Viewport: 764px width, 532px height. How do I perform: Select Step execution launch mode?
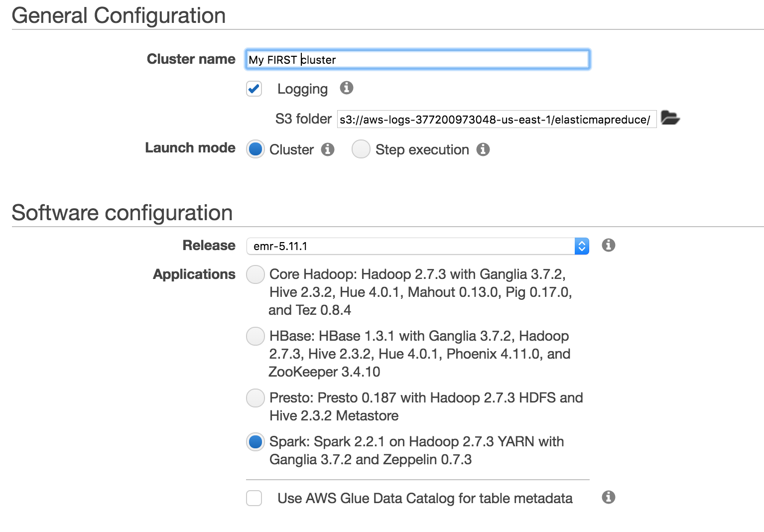[x=361, y=149]
